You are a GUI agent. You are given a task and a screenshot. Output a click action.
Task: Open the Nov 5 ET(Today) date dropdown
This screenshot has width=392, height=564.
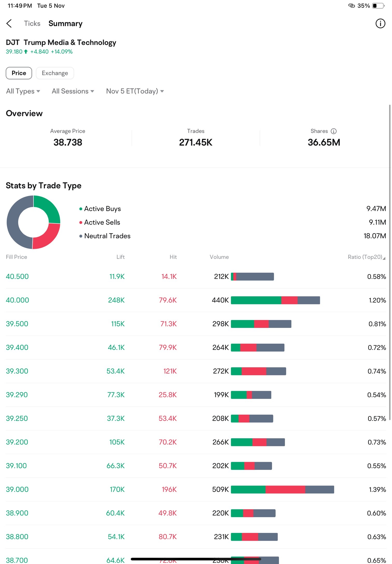click(x=135, y=91)
